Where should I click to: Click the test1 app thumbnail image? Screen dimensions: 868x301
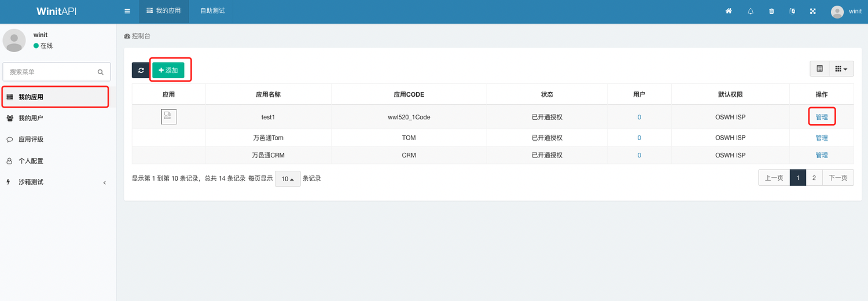168,117
